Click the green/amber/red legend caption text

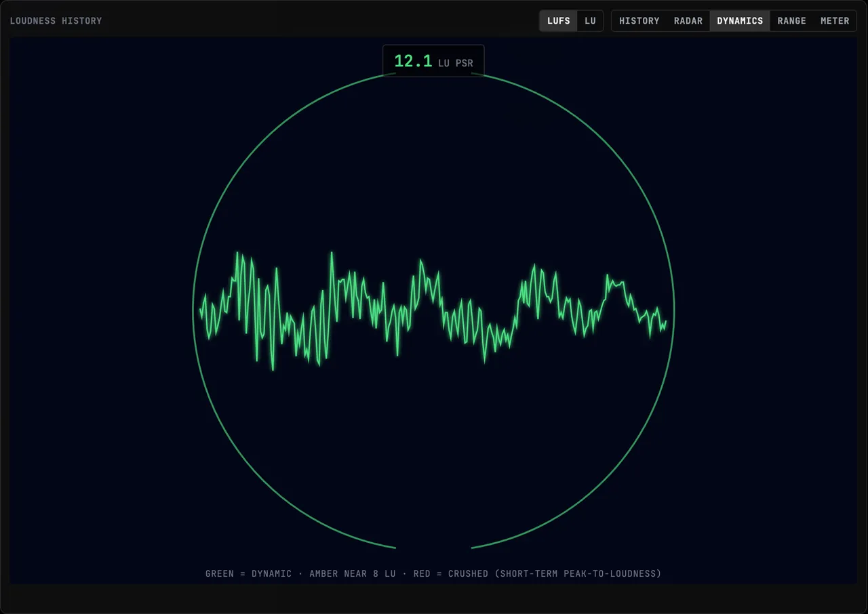pos(433,573)
